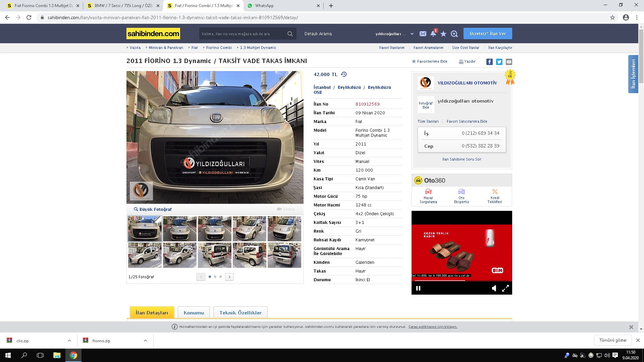Image resolution: width=644 pixels, height=362 pixels.
Task: Share listing on Twitter
Action: [x=499, y=62]
